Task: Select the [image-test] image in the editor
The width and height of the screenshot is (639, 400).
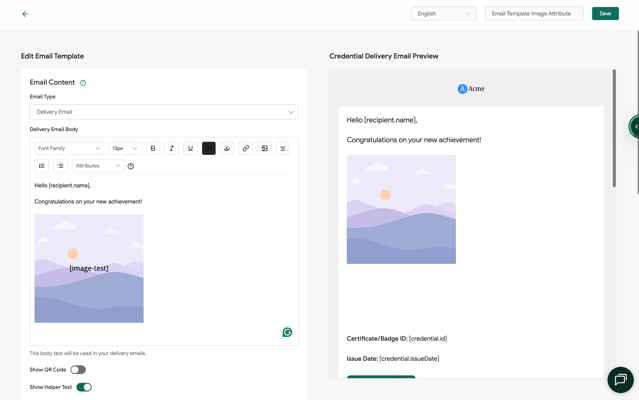Action: click(89, 268)
